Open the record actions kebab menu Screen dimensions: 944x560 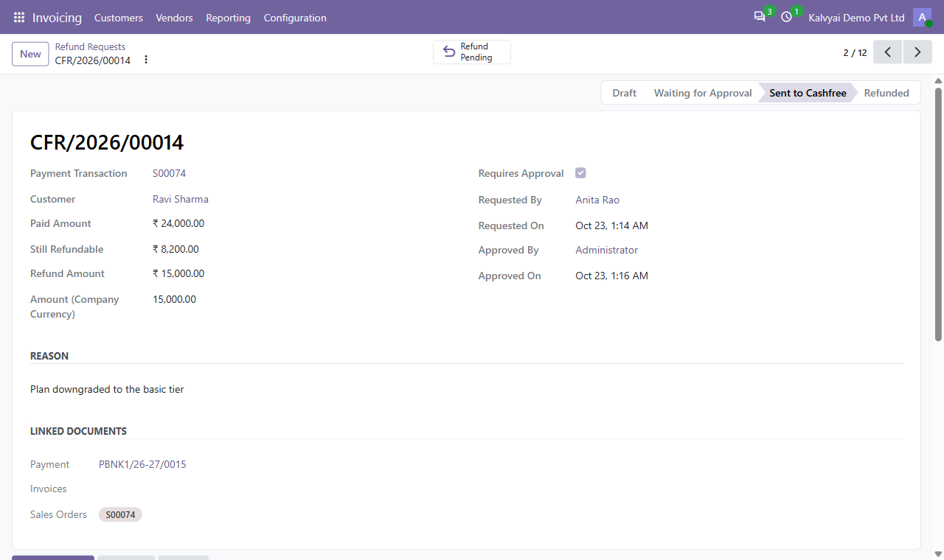pyautogui.click(x=146, y=60)
